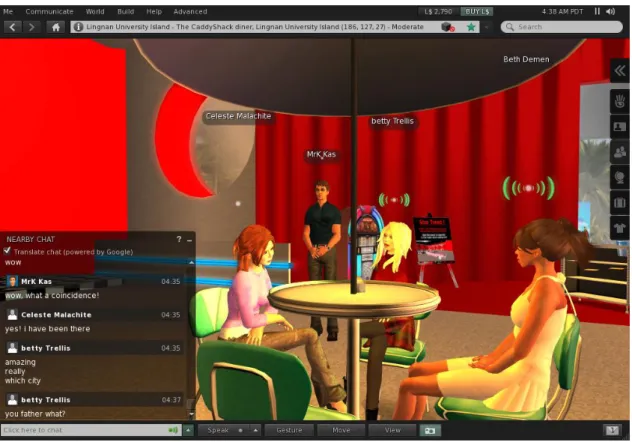Click the red sign on the easel

tap(434, 240)
